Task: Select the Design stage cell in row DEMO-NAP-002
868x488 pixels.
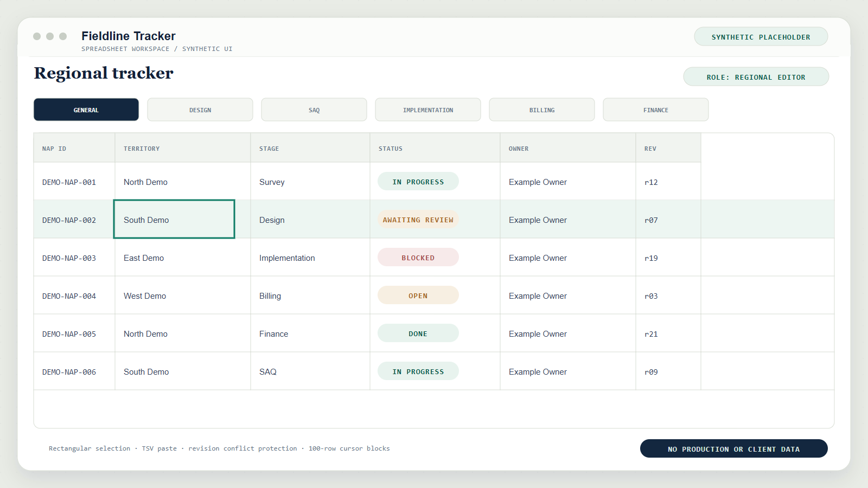Action: pyautogui.click(x=310, y=220)
